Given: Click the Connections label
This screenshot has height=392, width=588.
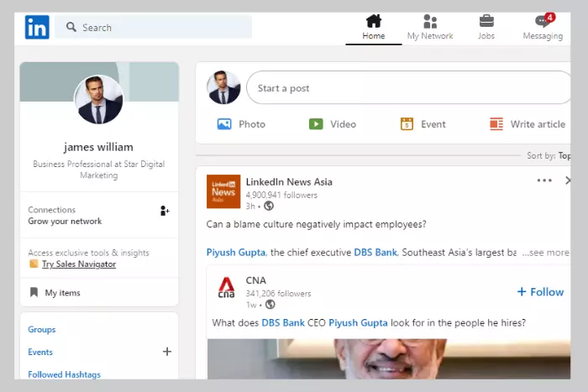Looking at the screenshot, I should tap(52, 210).
